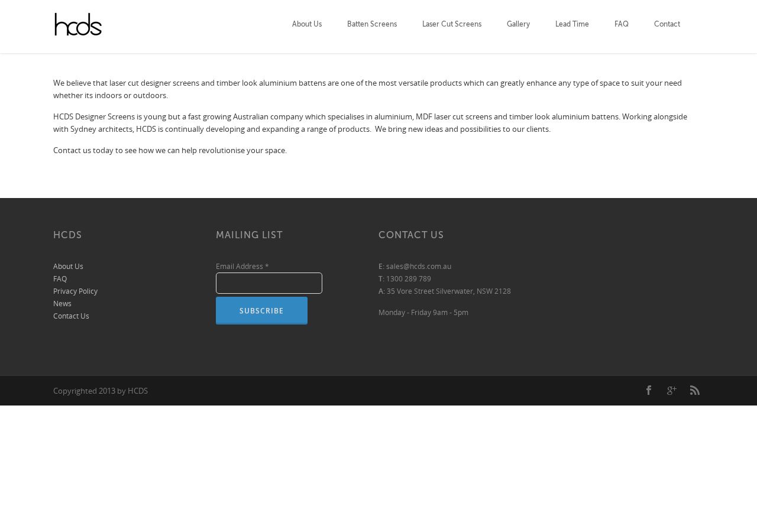
Task: Open Privacy Policy footer link
Action: 75,291
